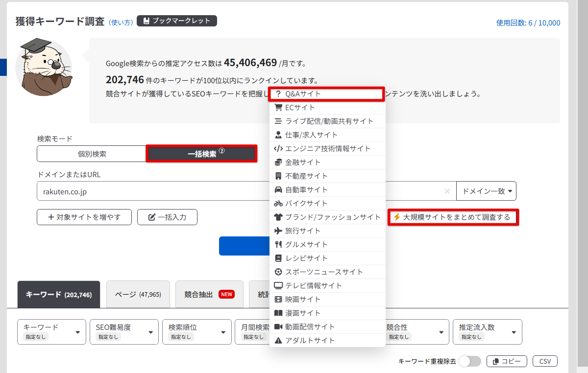Open the ドメイン一致 dropdown
The image size is (588, 373).
pyautogui.click(x=486, y=191)
